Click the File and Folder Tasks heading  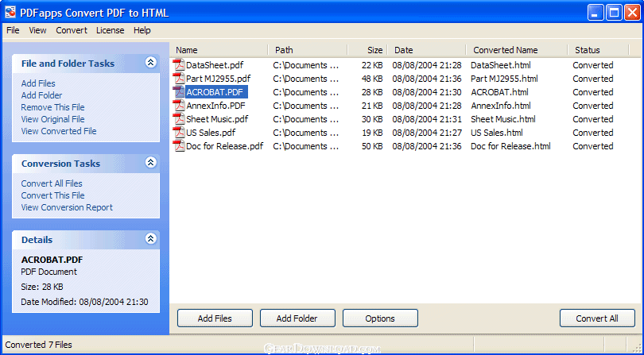click(68, 64)
